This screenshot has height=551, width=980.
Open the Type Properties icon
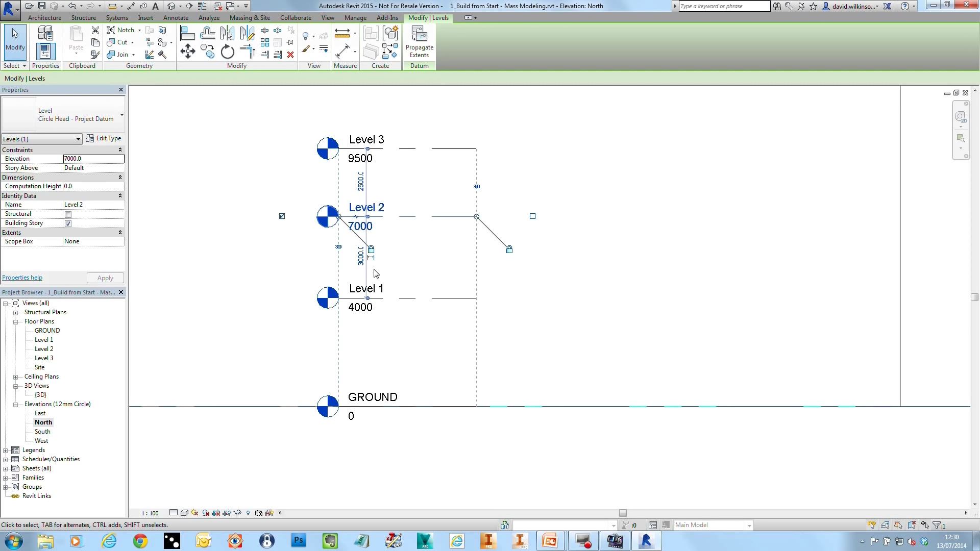pos(45,34)
